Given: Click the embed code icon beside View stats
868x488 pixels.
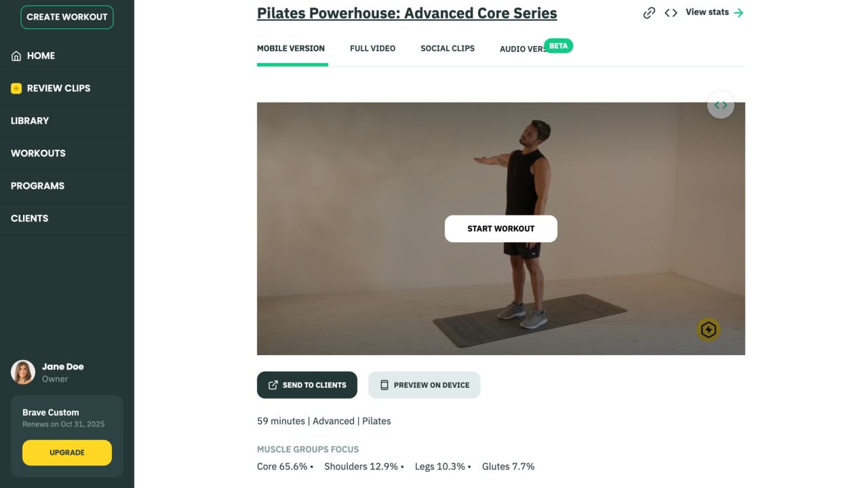Looking at the screenshot, I should point(671,13).
